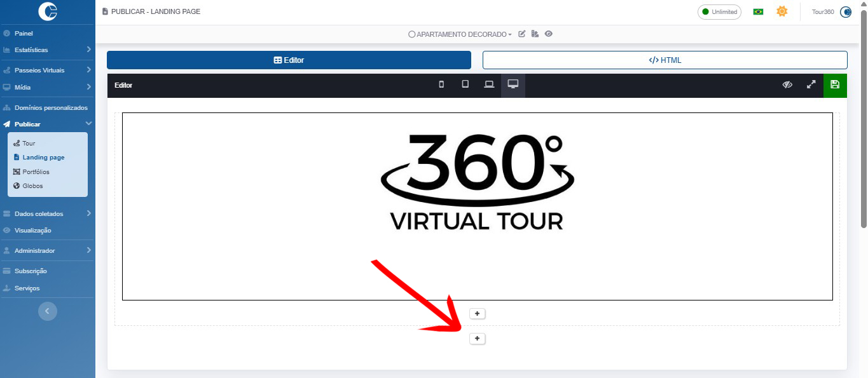Viewport: 868px width, 378px height.
Task: Open Portfólios under Publicar
Action: pyautogui.click(x=36, y=172)
